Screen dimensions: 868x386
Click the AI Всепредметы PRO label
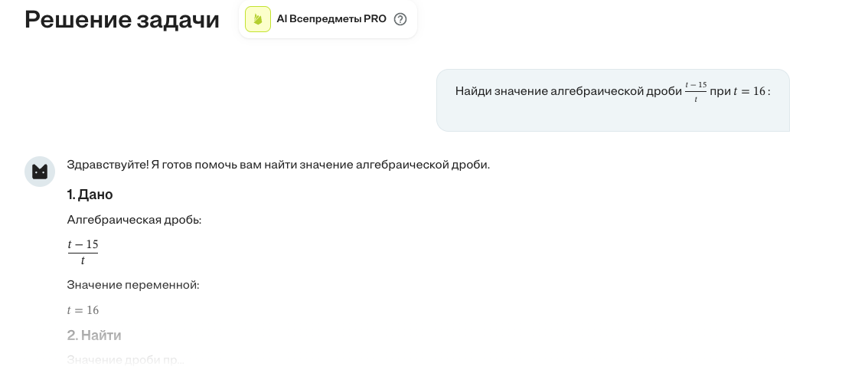tap(331, 19)
